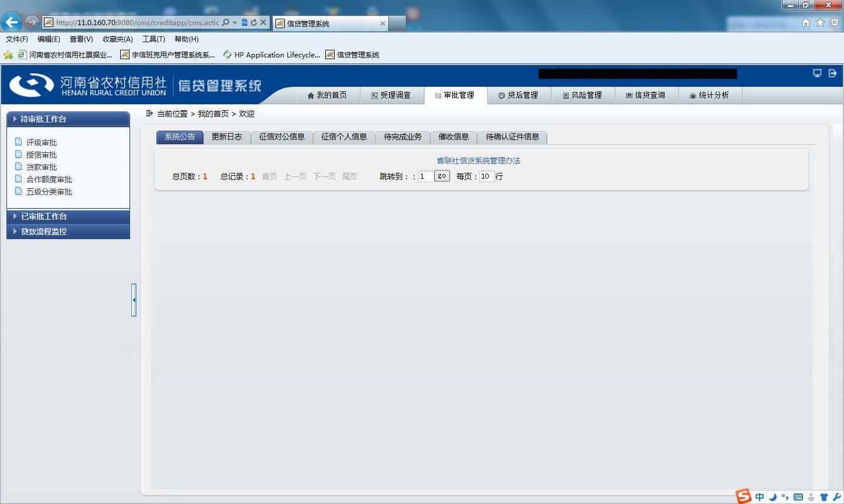The height and width of the screenshot is (504, 844).
Task: Select the 系统公告 tab
Action: point(180,137)
